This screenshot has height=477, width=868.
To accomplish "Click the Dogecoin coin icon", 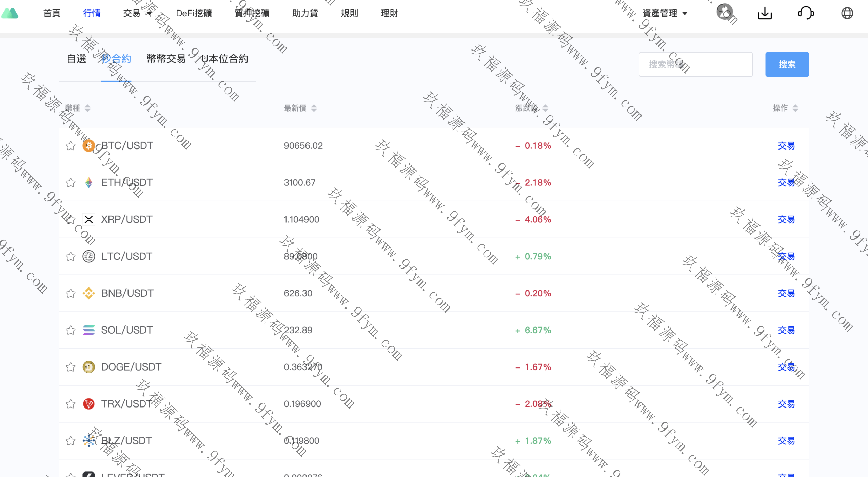I will point(88,367).
